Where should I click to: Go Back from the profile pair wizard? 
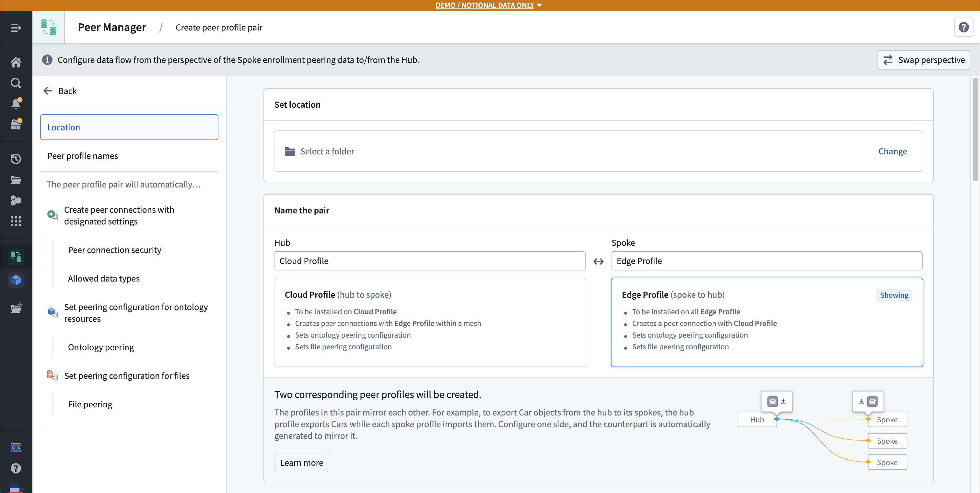click(x=60, y=91)
